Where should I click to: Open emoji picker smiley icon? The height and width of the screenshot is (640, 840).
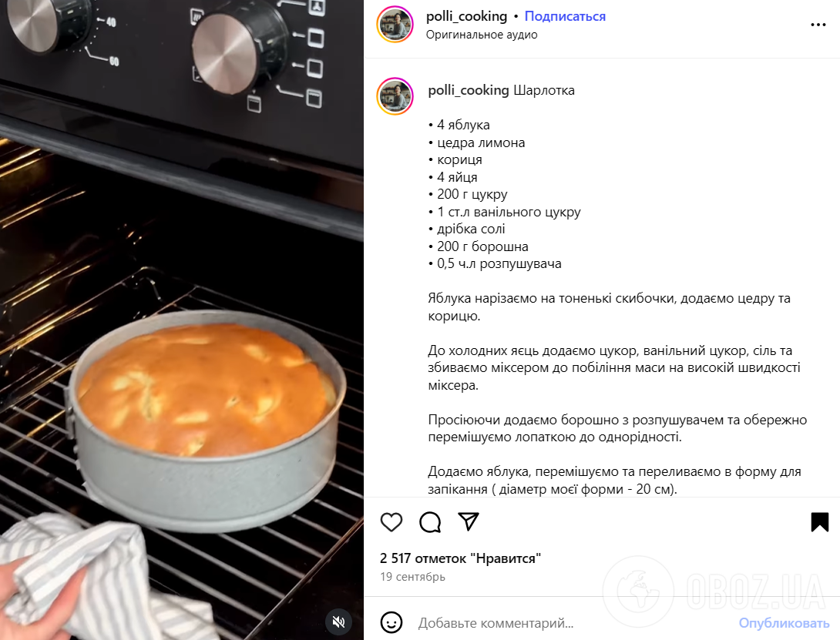(x=391, y=622)
